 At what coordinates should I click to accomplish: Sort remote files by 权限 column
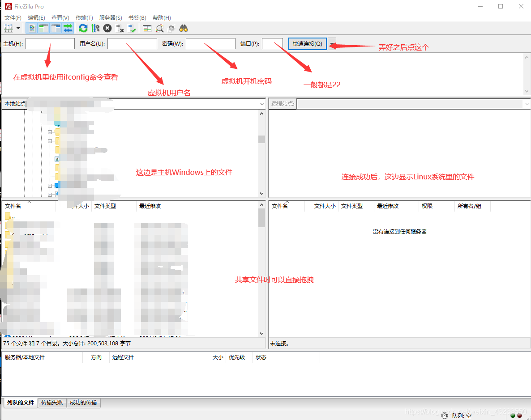[437, 206]
